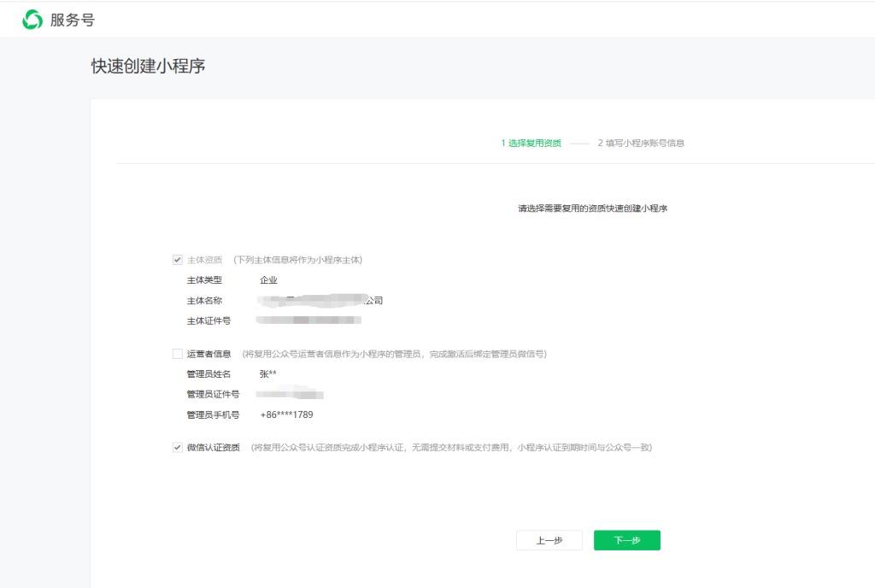This screenshot has width=875, height=588.
Task: Click the 微信认证资质 description hint text
Action: click(x=451, y=447)
